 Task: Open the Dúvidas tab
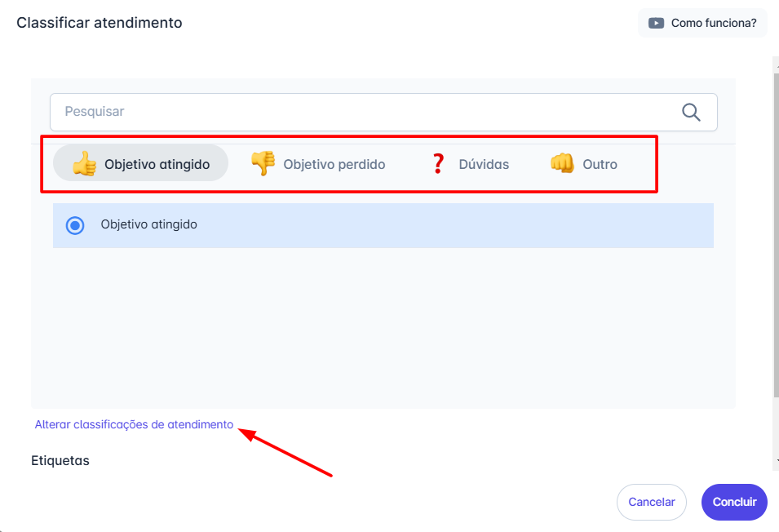[x=483, y=165]
